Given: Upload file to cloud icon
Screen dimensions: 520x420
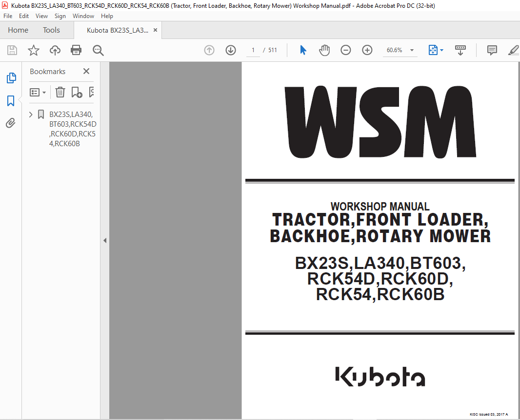Looking at the screenshot, I should point(55,50).
